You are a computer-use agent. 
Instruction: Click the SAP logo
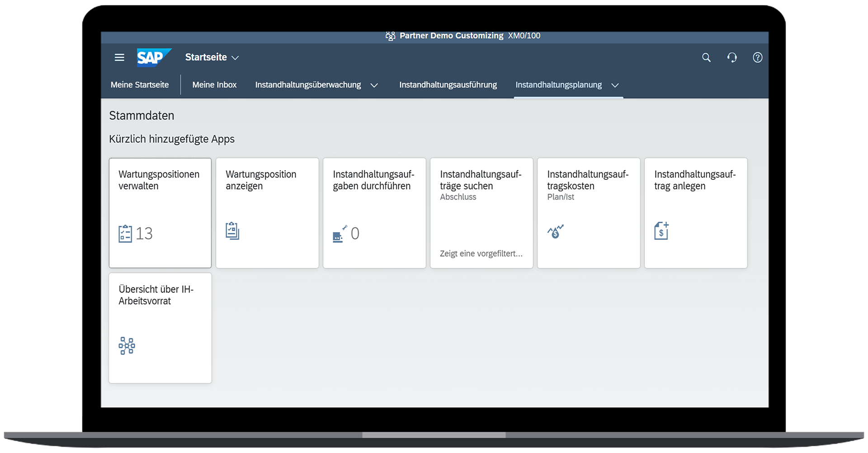tap(153, 57)
